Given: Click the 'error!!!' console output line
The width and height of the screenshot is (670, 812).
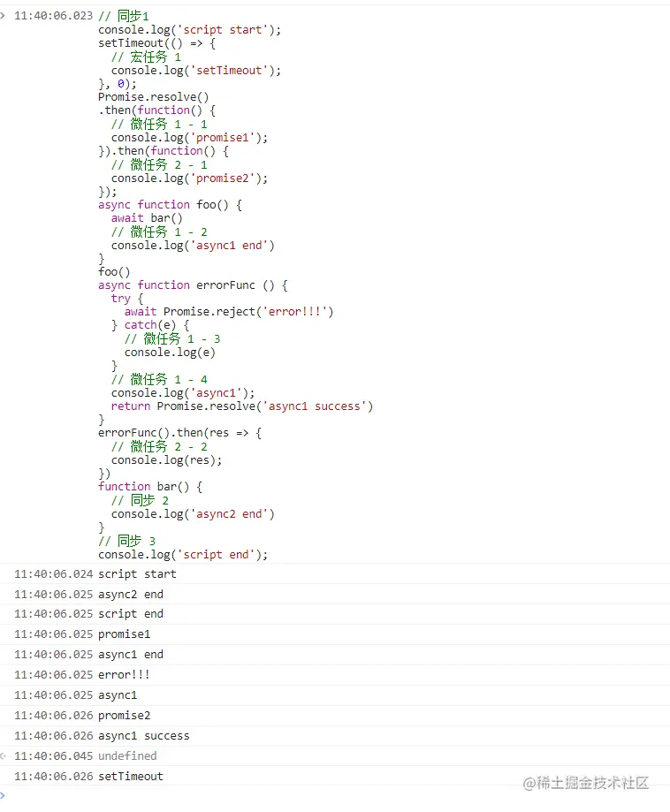Looking at the screenshot, I should [x=335, y=674].
